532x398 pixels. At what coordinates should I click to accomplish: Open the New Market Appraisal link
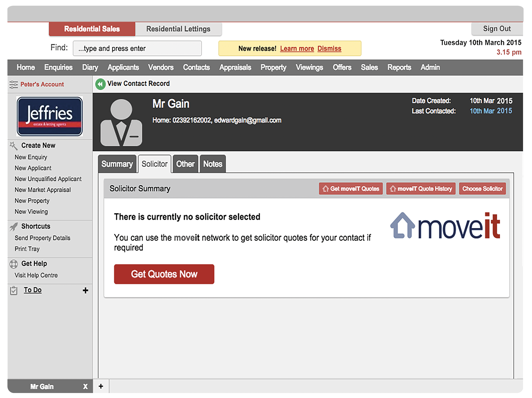(43, 190)
